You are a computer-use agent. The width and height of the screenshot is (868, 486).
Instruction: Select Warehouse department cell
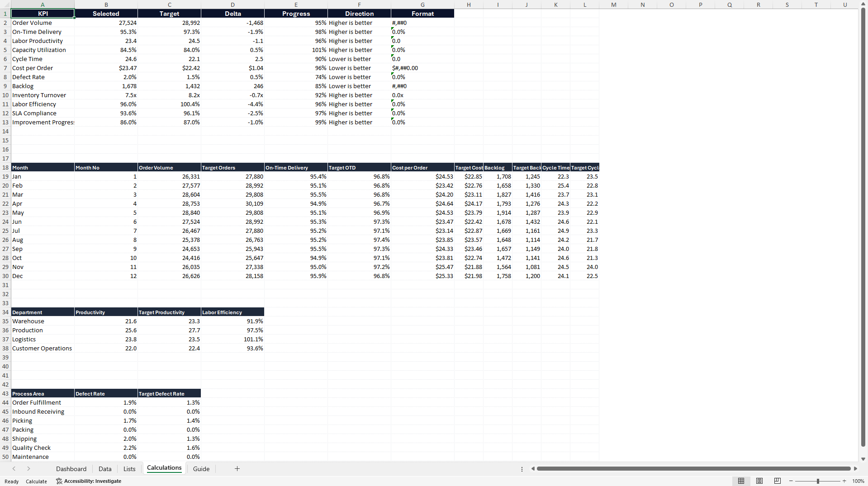43,321
